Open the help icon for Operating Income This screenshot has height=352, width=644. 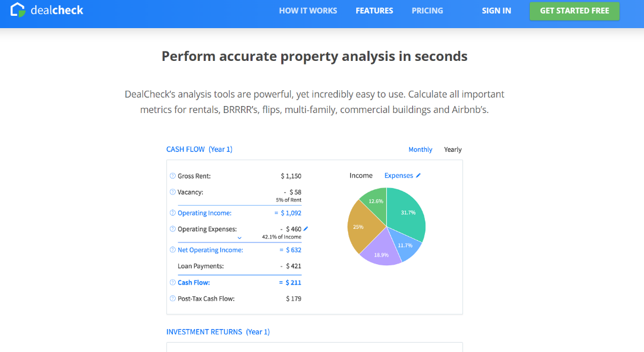pos(172,213)
